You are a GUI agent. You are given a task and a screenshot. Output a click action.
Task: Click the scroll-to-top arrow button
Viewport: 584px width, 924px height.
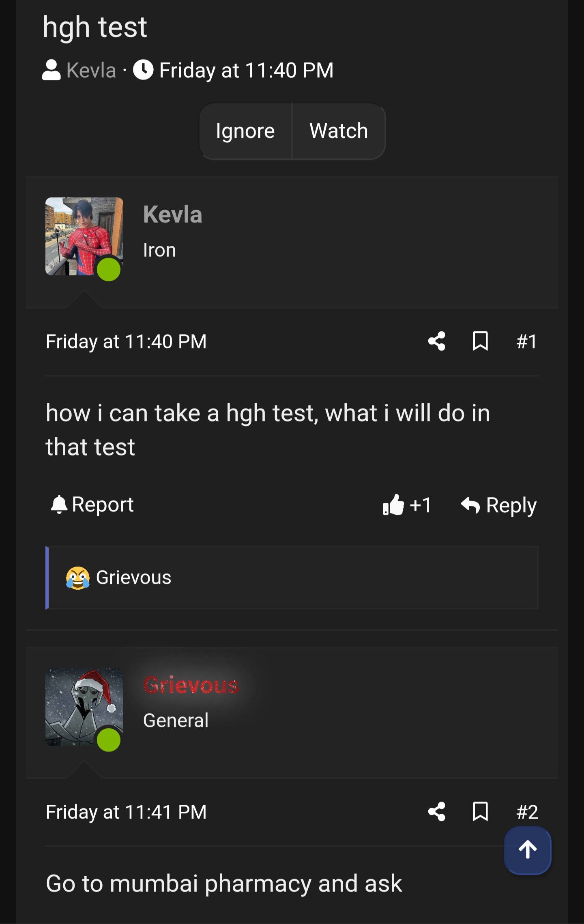tap(527, 850)
